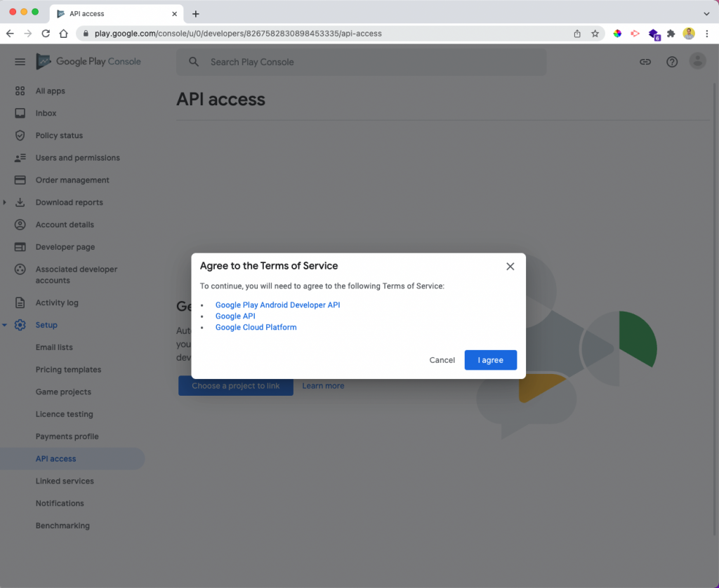The width and height of the screenshot is (719, 588).
Task: Click Order management card icon
Action: click(20, 180)
